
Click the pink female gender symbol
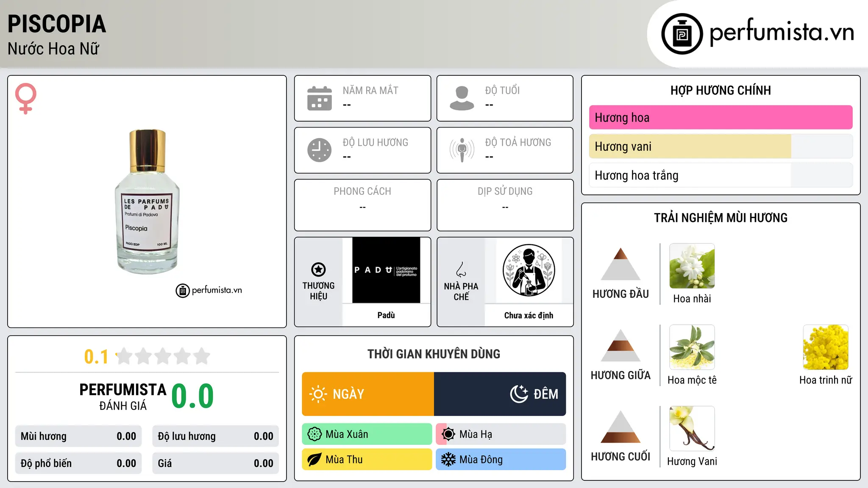click(26, 98)
